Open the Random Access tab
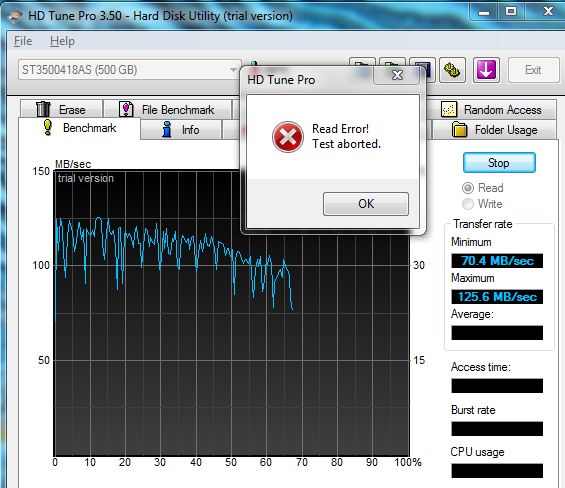The height and width of the screenshot is (488, 565). pos(491,110)
